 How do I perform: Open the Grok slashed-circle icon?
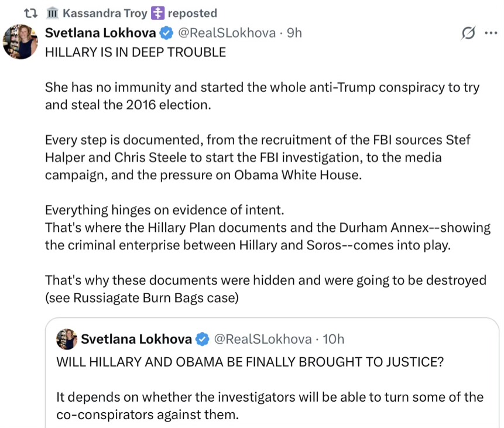[468, 33]
